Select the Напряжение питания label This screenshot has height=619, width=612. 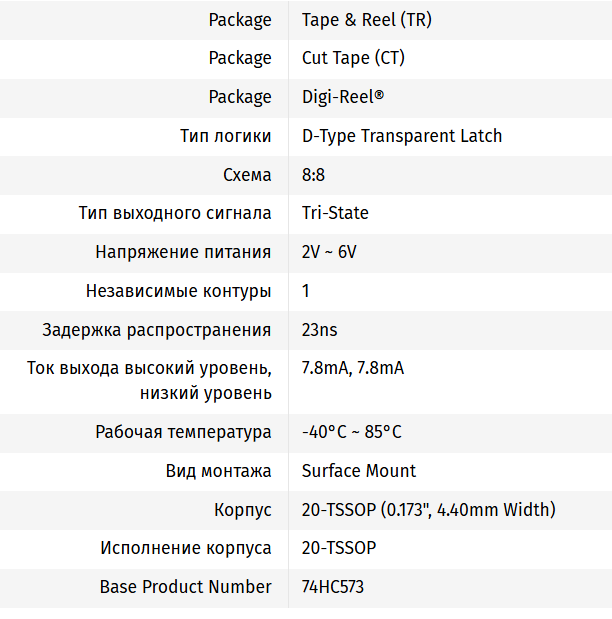[x=183, y=252]
